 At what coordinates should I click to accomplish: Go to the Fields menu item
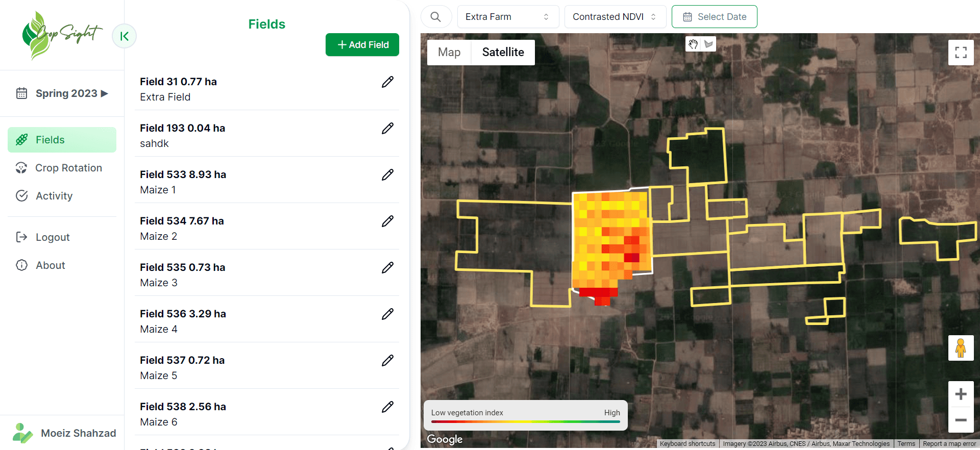[x=62, y=140]
